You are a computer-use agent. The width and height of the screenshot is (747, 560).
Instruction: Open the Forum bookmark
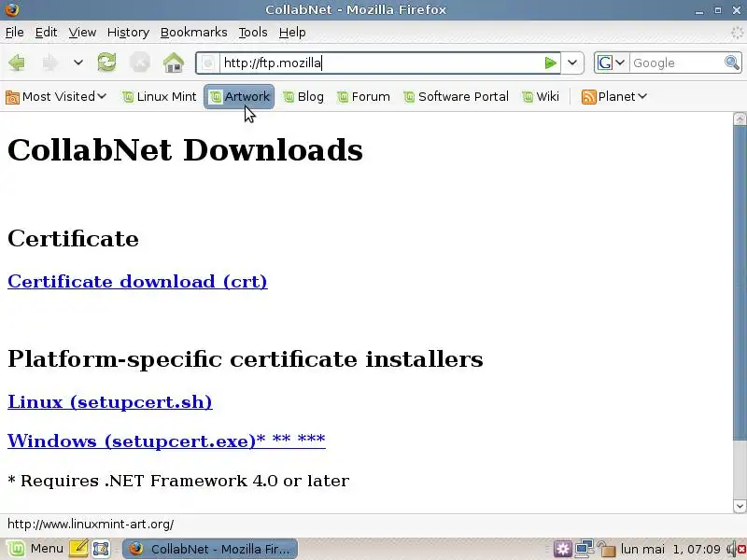pos(363,97)
